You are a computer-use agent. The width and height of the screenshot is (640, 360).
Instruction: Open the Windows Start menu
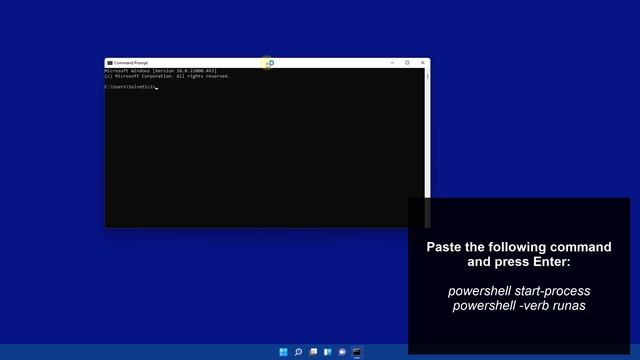click(x=283, y=352)
